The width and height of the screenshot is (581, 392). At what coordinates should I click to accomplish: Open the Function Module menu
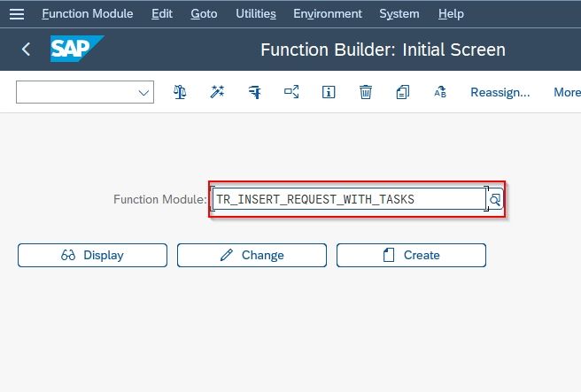(x=88, y=13)
